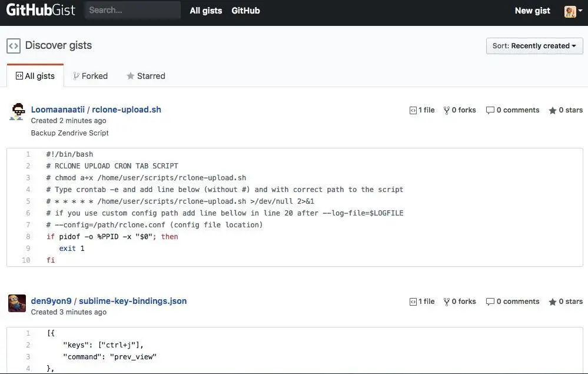Click comments icon on sublime-key-bindings.json gist
The width and height of the screenshot is (588, 374).
click(490, 302)
